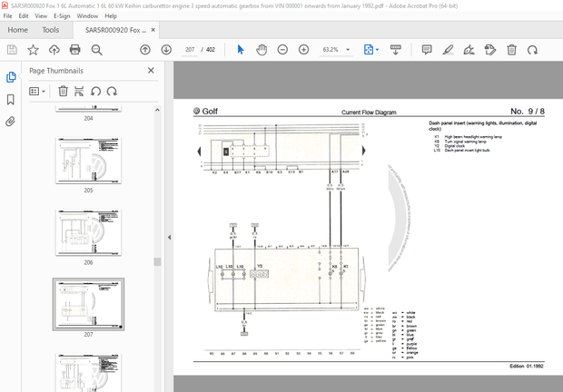Select page 206 thumbnail
This screenshot has height=392, width=563.
[x=88, y=232]
